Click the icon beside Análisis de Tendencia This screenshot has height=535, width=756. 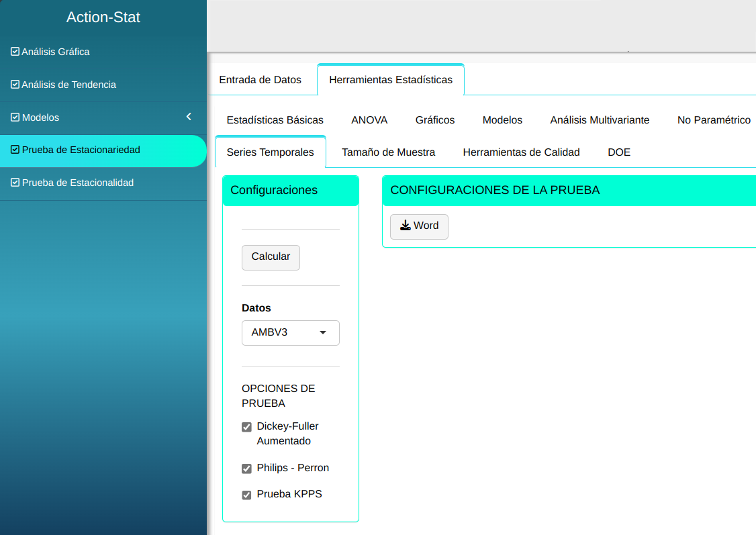coord(15,85)
